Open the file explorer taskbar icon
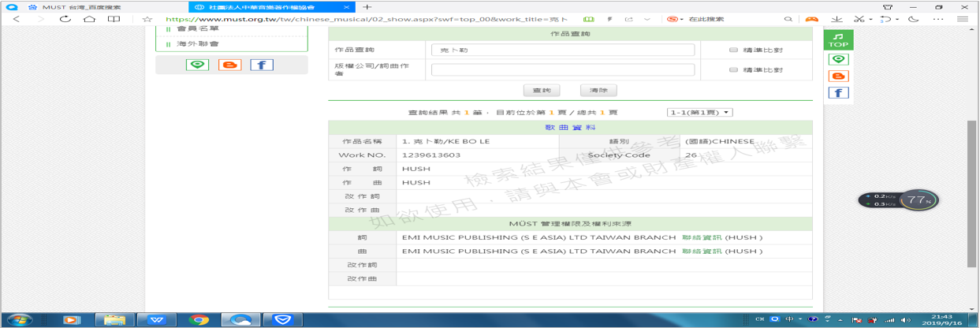 pyautogui.click(x=114, y=319)
